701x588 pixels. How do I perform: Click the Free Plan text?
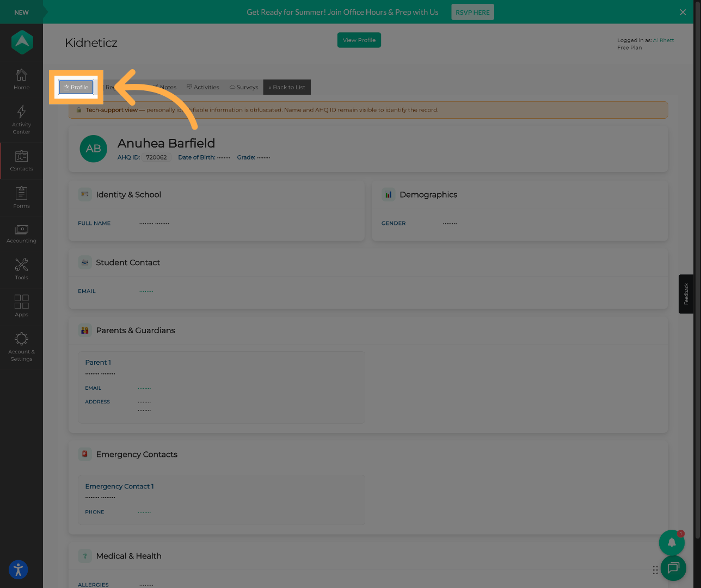pos(630,48)
